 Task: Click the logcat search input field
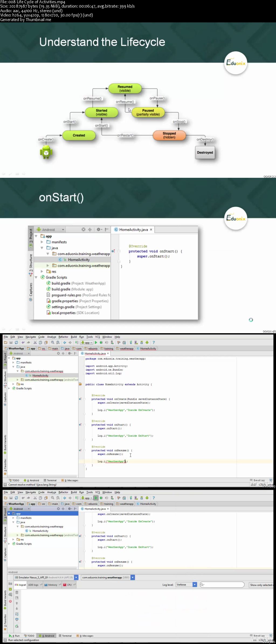coord(222,585)
